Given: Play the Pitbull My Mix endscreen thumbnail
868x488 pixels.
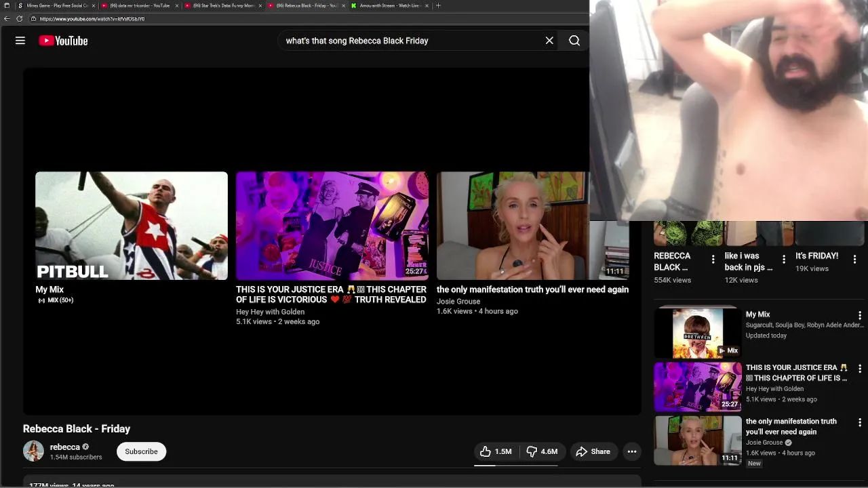Looking at the screenshot, I should click(x=132, y=226).
